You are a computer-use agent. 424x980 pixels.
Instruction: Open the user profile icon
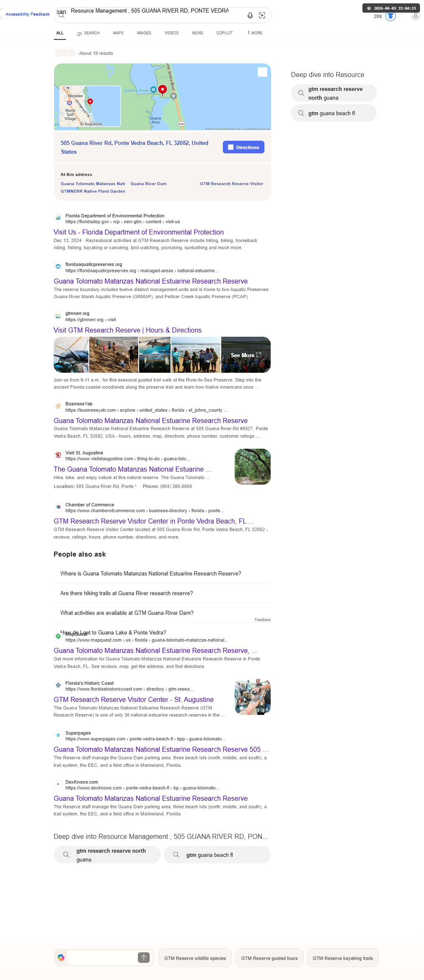pyautogui.click(x=416, y=16)
